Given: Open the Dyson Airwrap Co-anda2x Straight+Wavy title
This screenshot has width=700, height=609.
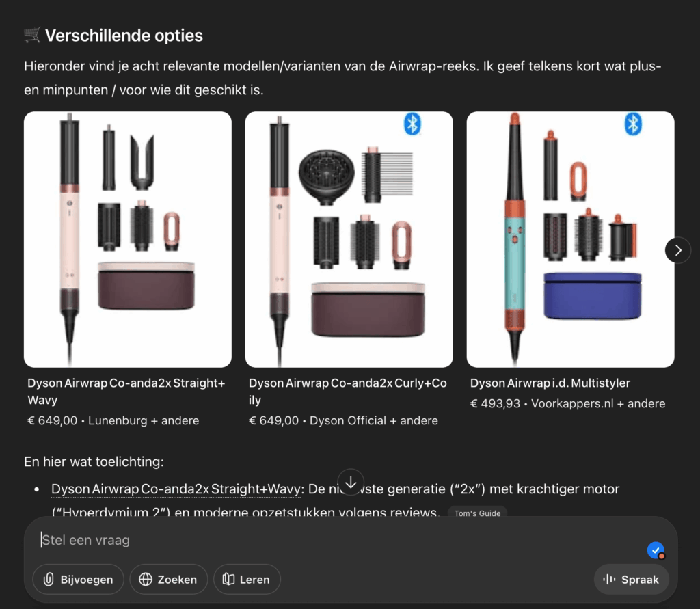Looking at the screenshot, I should (126, 391).
